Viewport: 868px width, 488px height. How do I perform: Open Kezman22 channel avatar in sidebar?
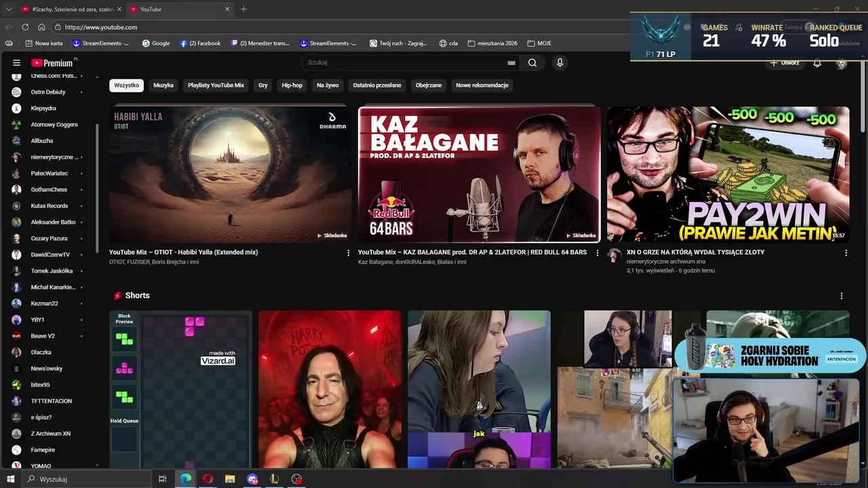point(16,304)
